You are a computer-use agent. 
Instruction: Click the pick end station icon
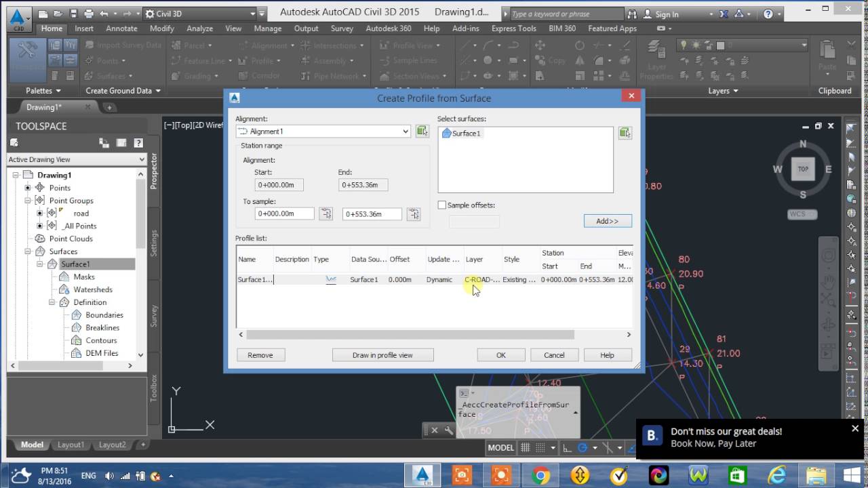[413, 213]
